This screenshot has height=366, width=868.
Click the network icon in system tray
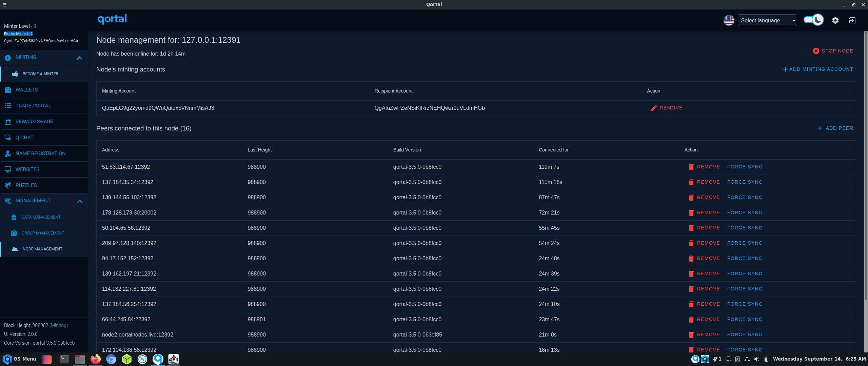pyautogui.click(x=747, y=359)
